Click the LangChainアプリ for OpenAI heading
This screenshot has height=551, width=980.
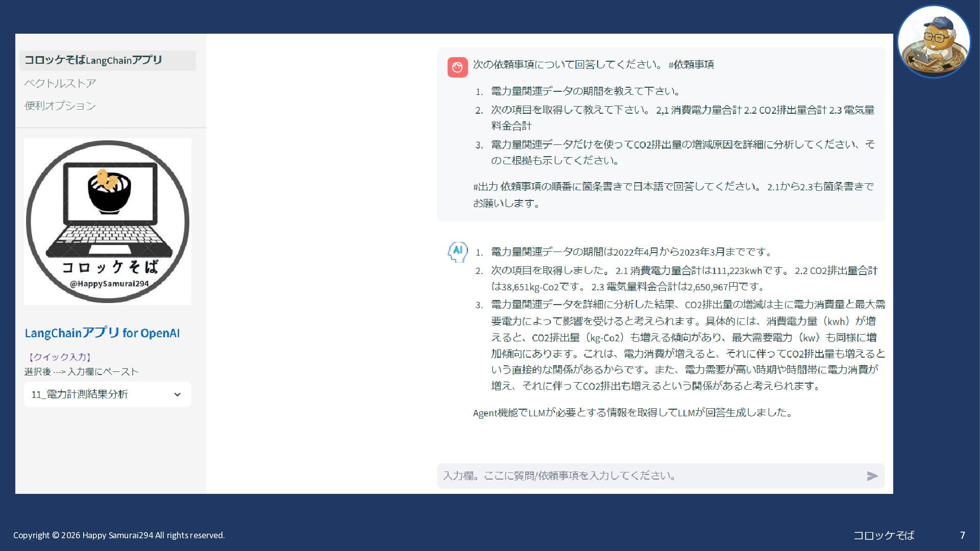[x=102, y=333]
